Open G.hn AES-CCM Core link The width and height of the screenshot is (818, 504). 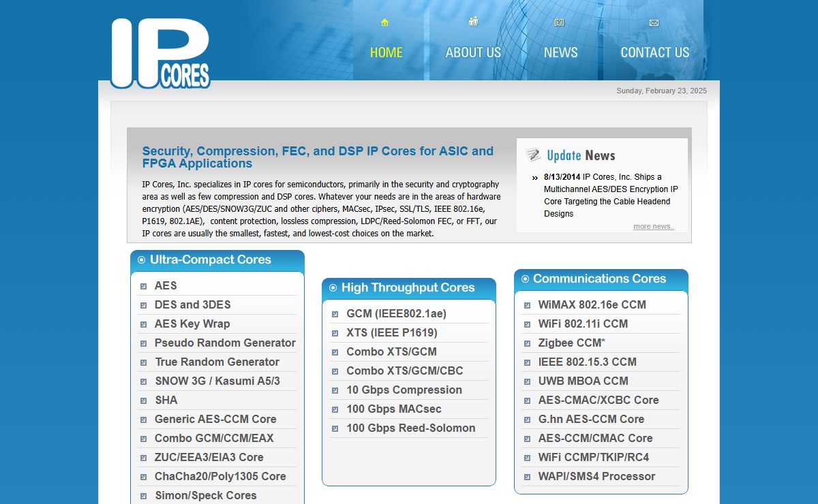(x=591, y=419)
